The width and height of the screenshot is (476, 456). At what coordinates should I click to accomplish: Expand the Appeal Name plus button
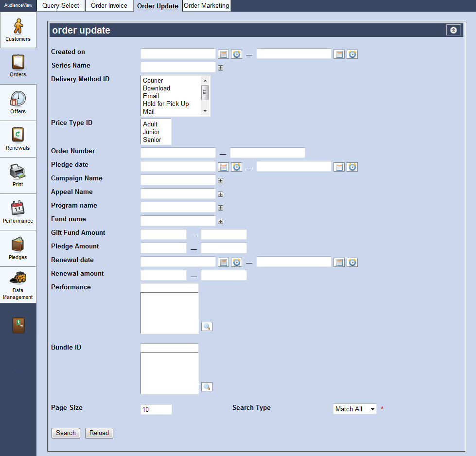(x=220, y=194)
